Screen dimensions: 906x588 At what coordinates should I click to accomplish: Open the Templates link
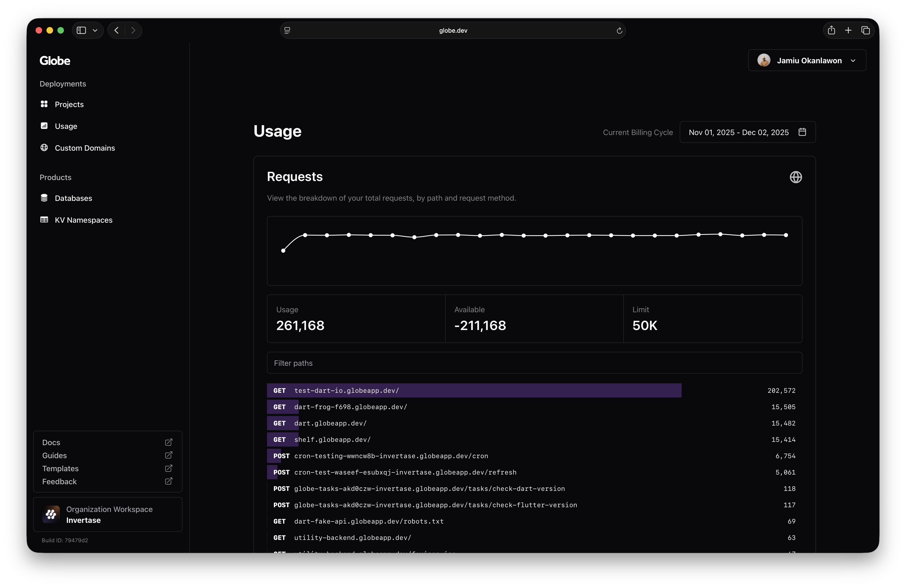pos(60,469)
